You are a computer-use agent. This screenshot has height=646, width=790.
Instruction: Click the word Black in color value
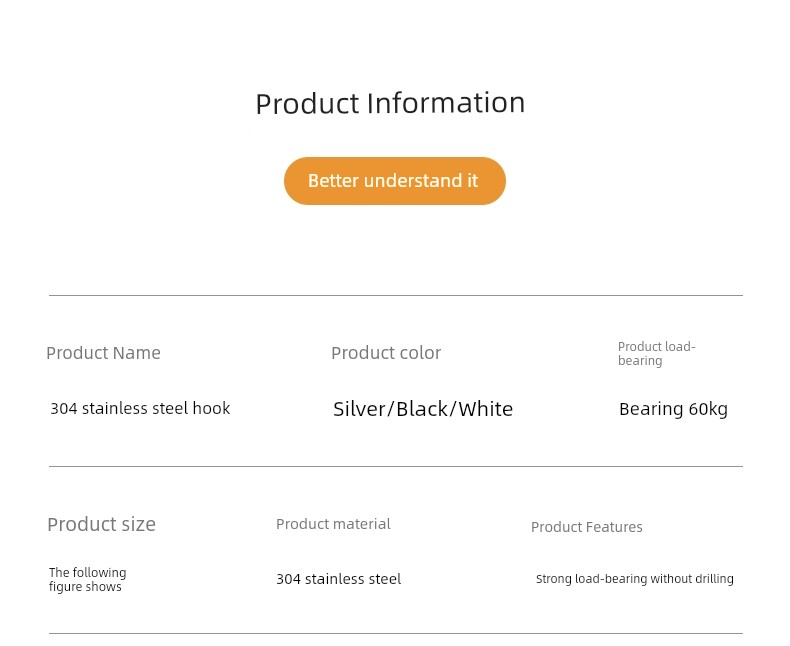point(422,409)
